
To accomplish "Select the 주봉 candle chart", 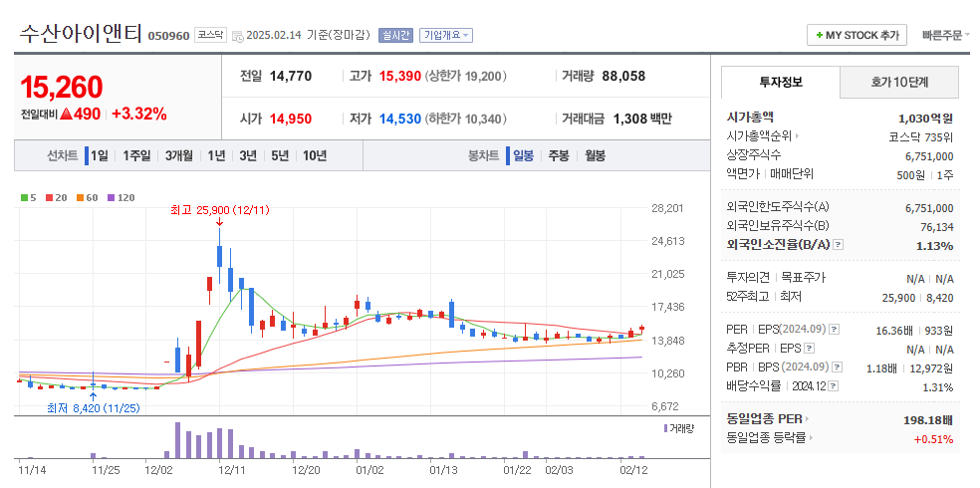I will tap(558, 155).
